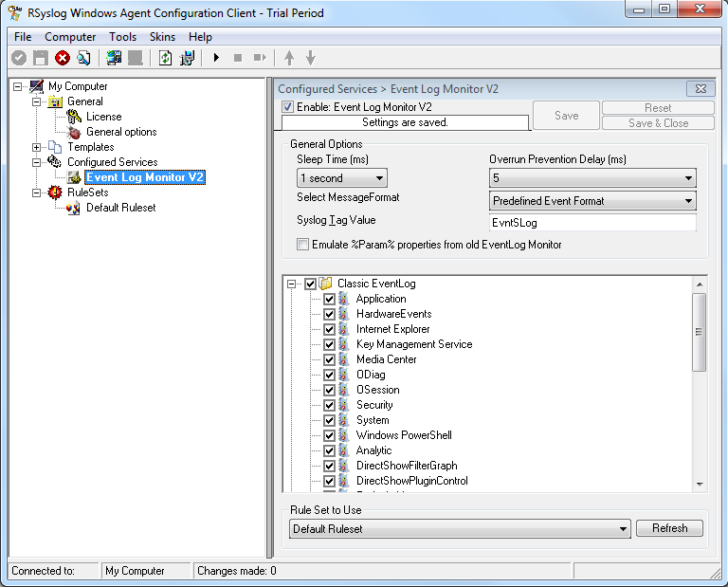Click the event log list scroll up arrow
Image resolution: width=728 pixels, height=587 pixels.
click(x=700, y=284)
